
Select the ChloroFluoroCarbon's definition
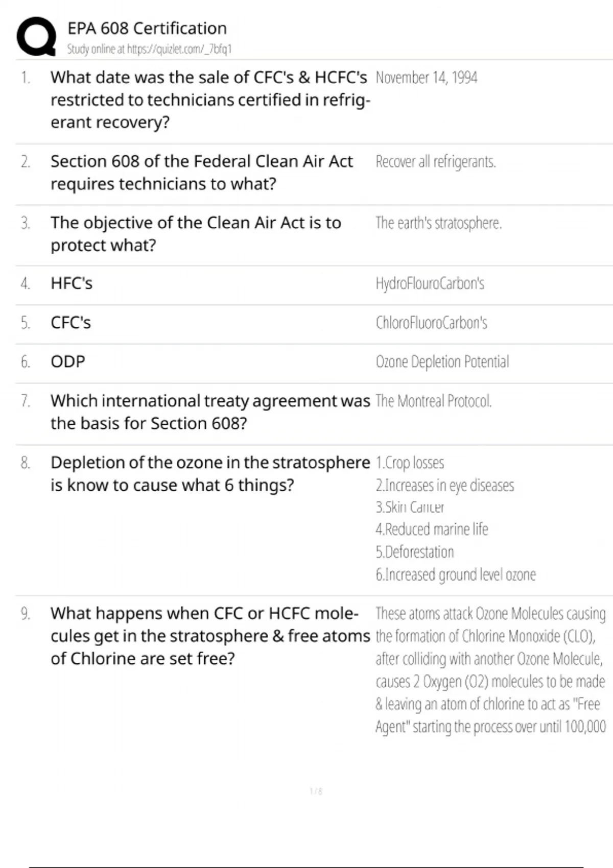coord(432,323)
